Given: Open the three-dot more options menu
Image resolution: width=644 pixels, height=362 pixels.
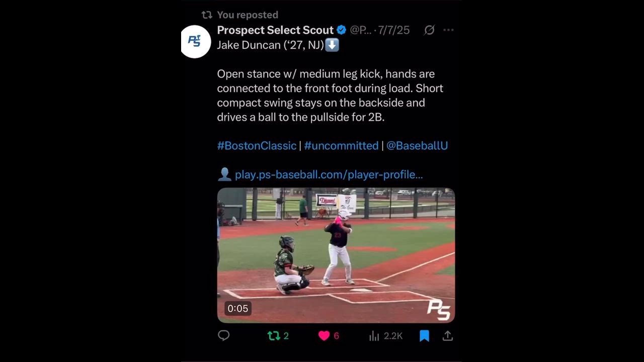Looking at the screenshot, I should click(448, 30).
